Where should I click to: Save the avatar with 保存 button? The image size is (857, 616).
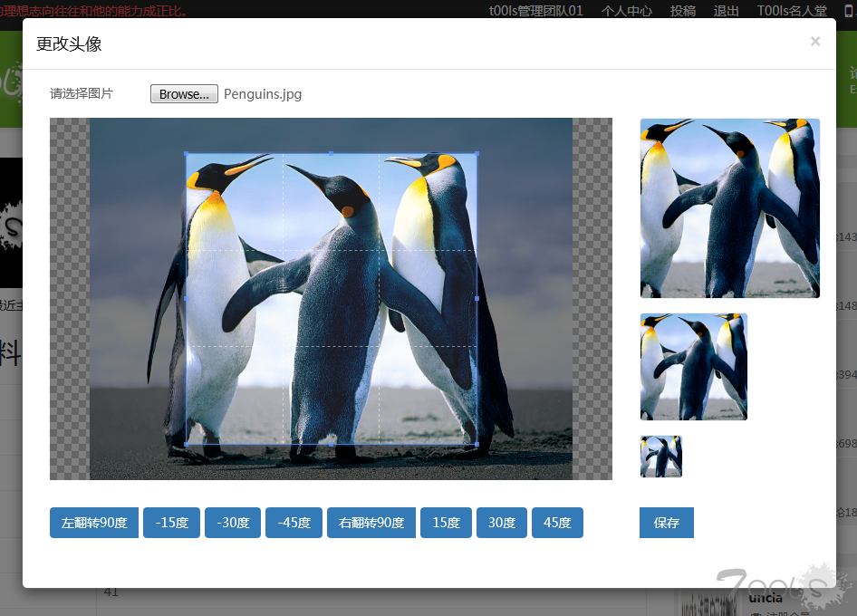pyautogui.click(x=667, y=523)
